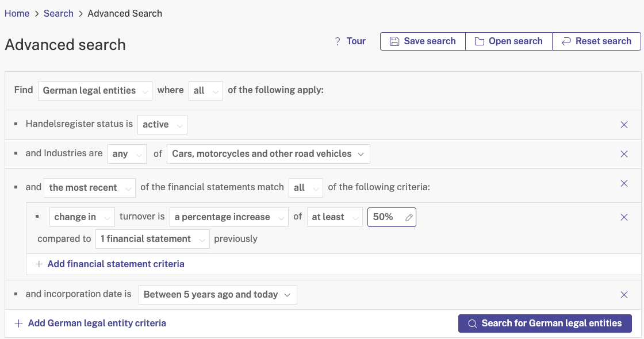Open the German legal entities dropdown
The width and height of the screenshot is (644, 339).
pyautogui.click(x=95, y=91)
